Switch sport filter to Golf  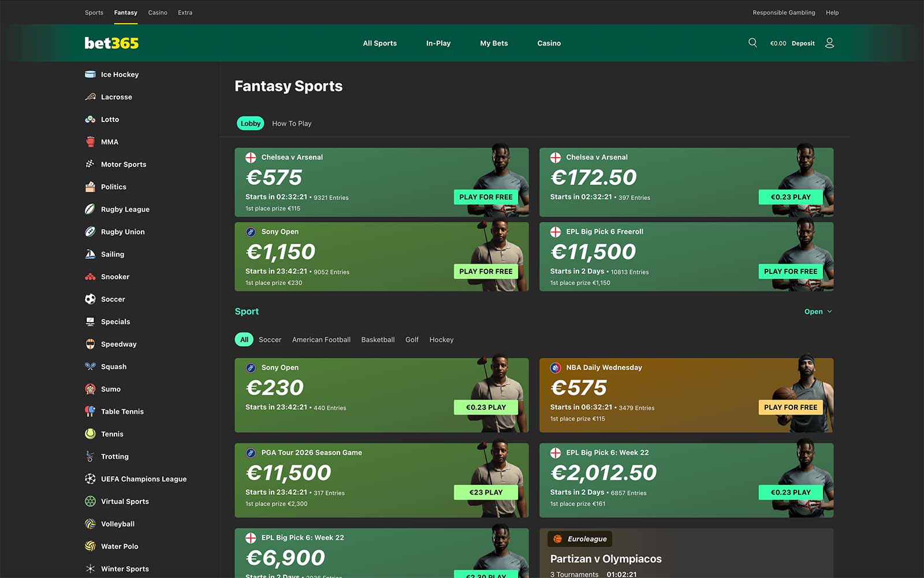tap(412, 340)
